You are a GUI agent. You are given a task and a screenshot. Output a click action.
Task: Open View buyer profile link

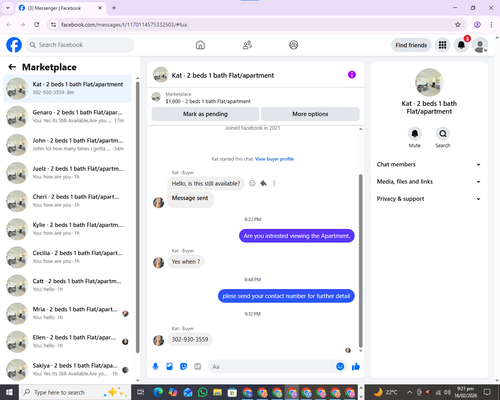click(274, 159)
